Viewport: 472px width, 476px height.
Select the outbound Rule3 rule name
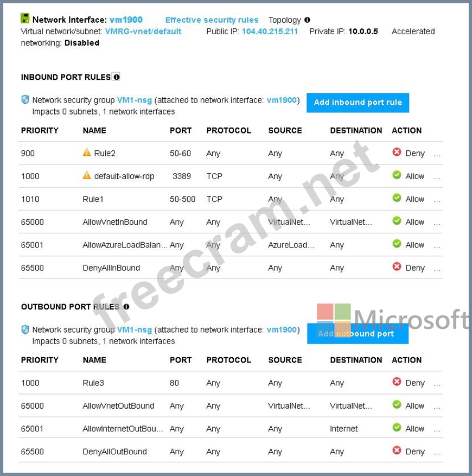pos(93,383)
